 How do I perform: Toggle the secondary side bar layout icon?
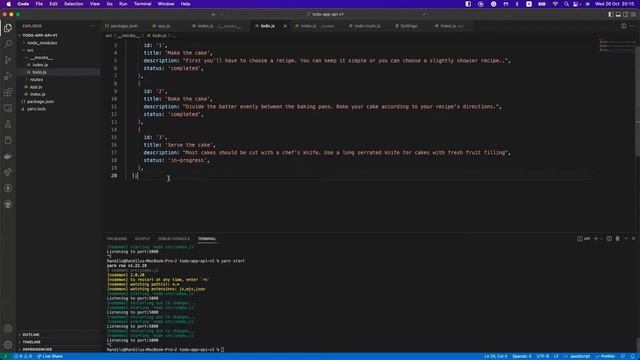pos(625,14)
